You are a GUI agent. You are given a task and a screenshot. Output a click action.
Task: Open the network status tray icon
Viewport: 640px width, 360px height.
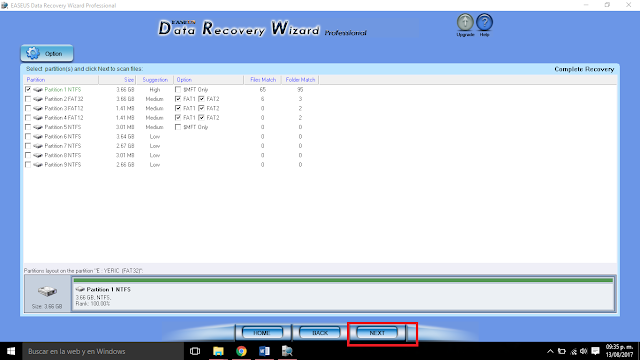573,351
